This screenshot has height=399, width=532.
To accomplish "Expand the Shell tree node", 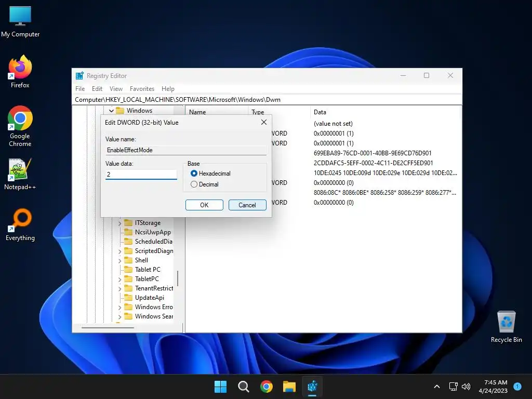I will 119,261.
